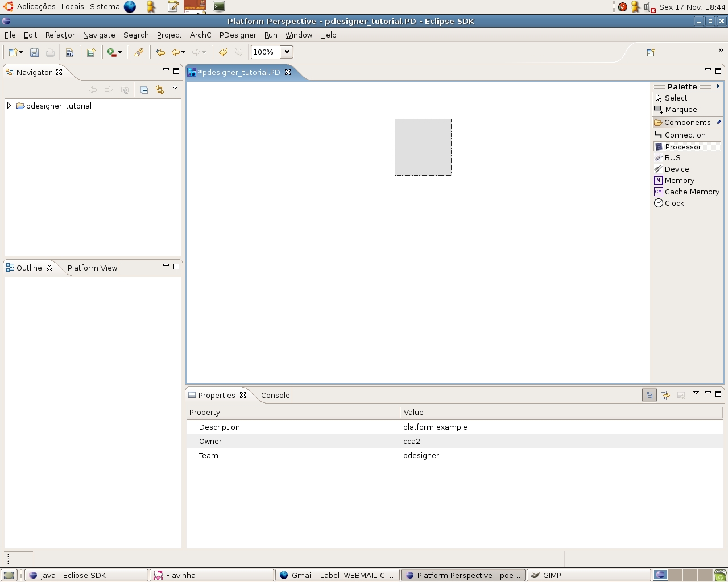
Task: Open the Window menu
Action: pos(299,35)
